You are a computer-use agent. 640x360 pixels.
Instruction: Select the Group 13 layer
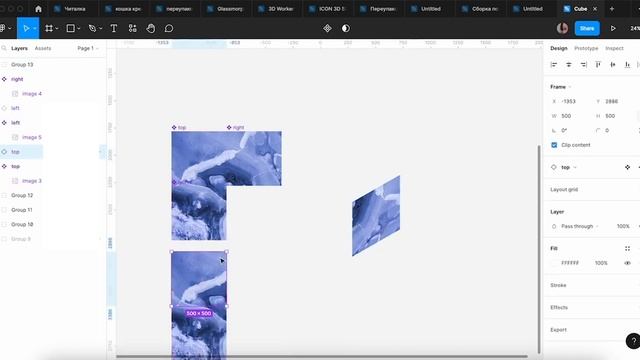(22, 64)
